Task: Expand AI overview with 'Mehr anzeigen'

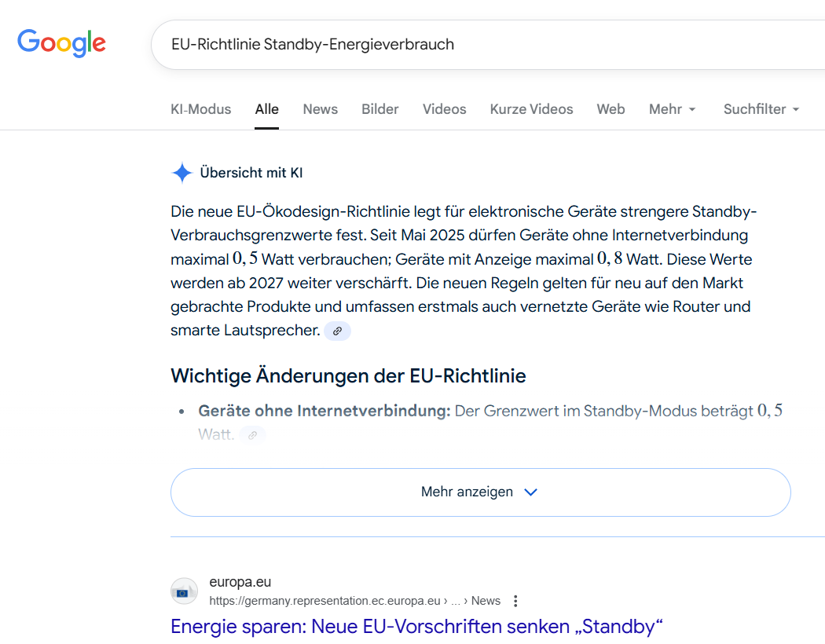Action: click(x=480, y=492)
